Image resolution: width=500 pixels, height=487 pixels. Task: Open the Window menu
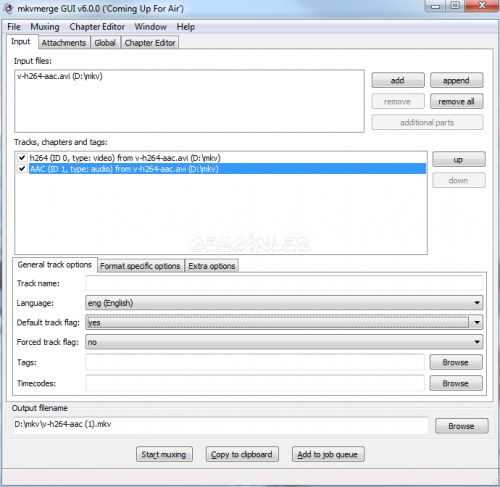151,27
